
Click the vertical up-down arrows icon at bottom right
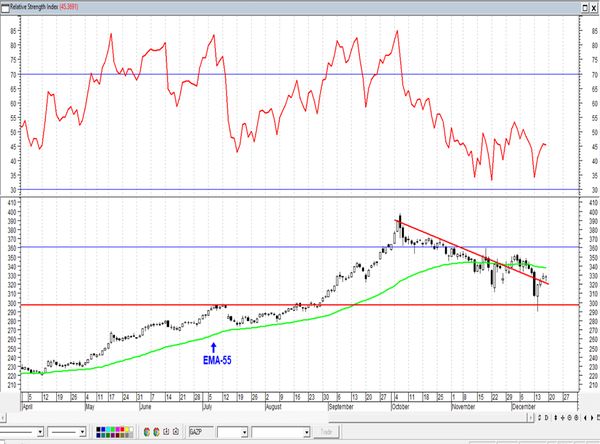[556, 418]
